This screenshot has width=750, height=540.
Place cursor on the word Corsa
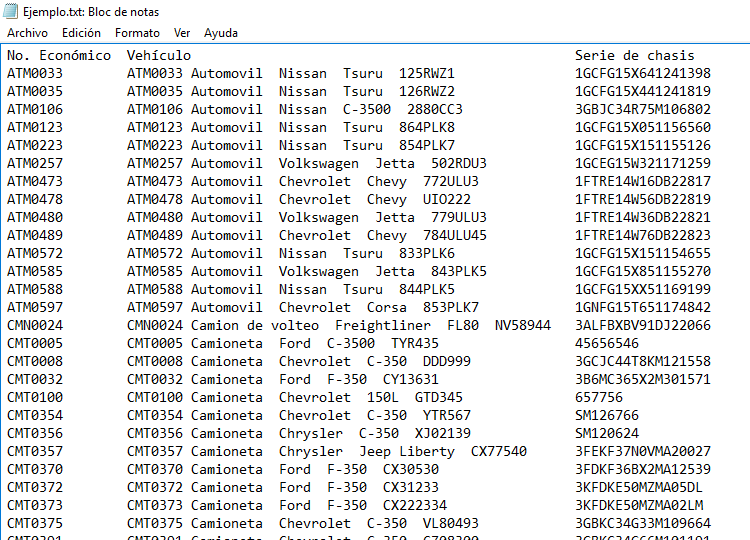click(x=386, y=307)
